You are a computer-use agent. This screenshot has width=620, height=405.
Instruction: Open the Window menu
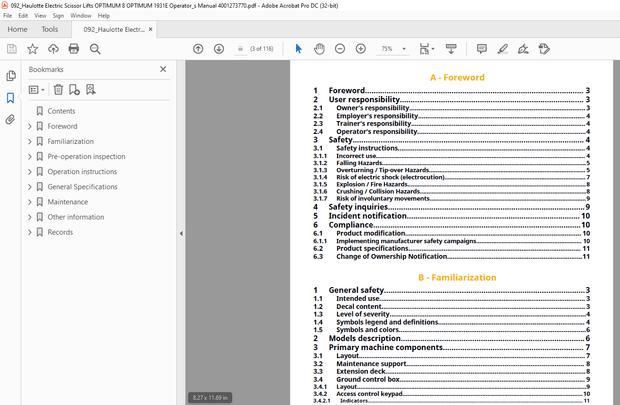pos(81,16)
